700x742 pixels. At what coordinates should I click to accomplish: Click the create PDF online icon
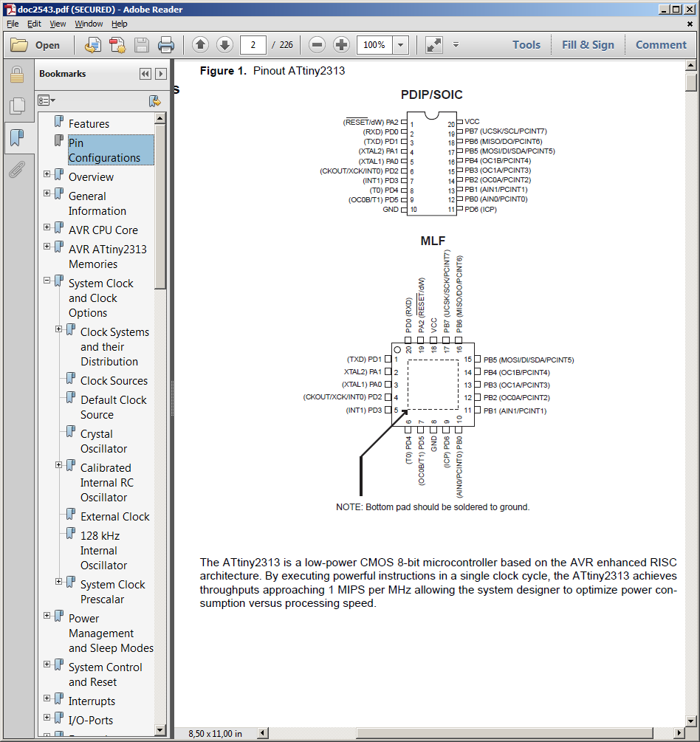point(117,45)
